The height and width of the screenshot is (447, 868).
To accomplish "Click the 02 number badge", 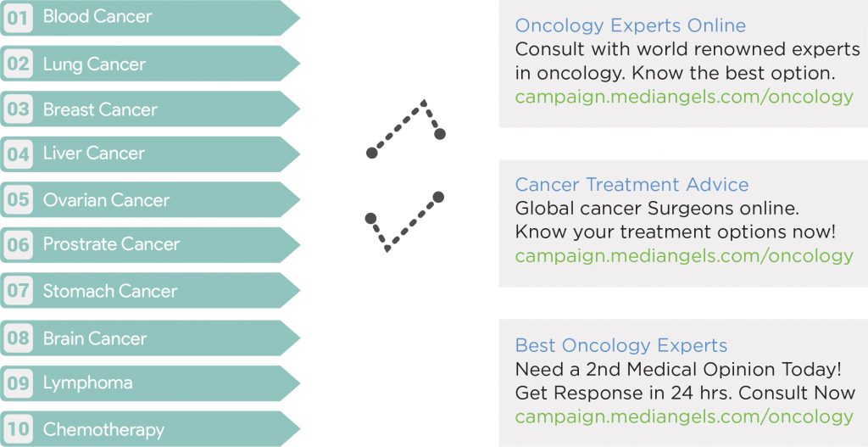I will click(18, 64).
